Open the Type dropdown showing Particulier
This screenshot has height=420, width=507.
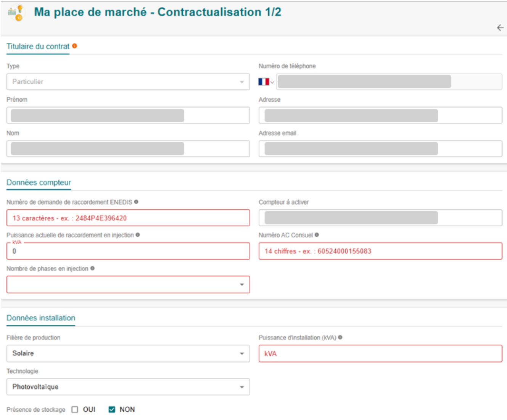pos(128,82)
